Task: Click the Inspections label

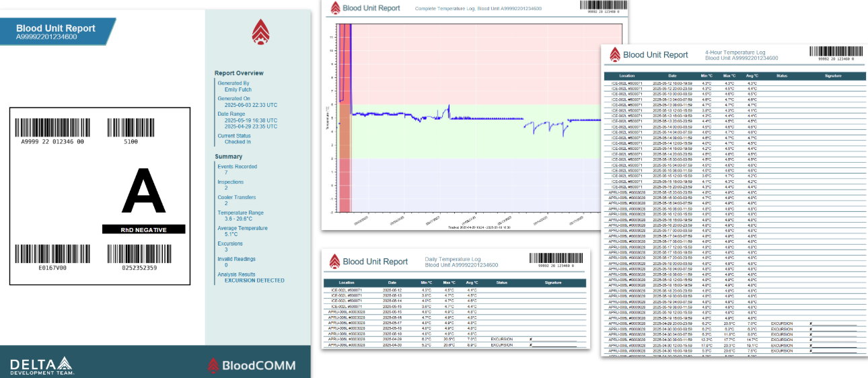Action: tap(230, 182)
